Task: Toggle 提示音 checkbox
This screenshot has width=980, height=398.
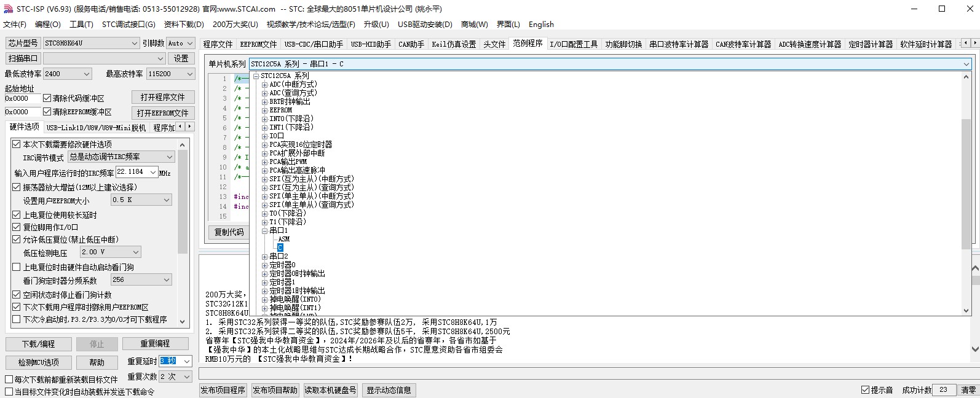Action: [x=866, y=390]
